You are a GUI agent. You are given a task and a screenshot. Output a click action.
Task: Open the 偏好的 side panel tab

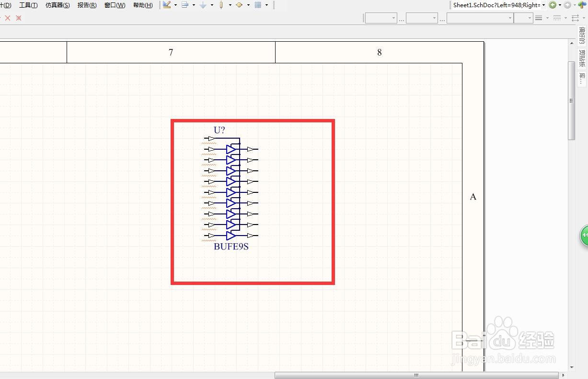coord(582,36)
